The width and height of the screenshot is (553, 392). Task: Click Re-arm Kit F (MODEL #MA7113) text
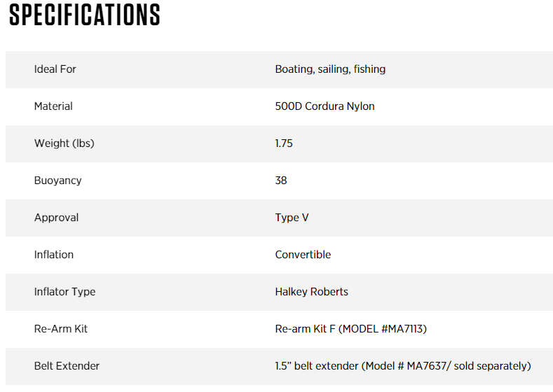(351, 329)
